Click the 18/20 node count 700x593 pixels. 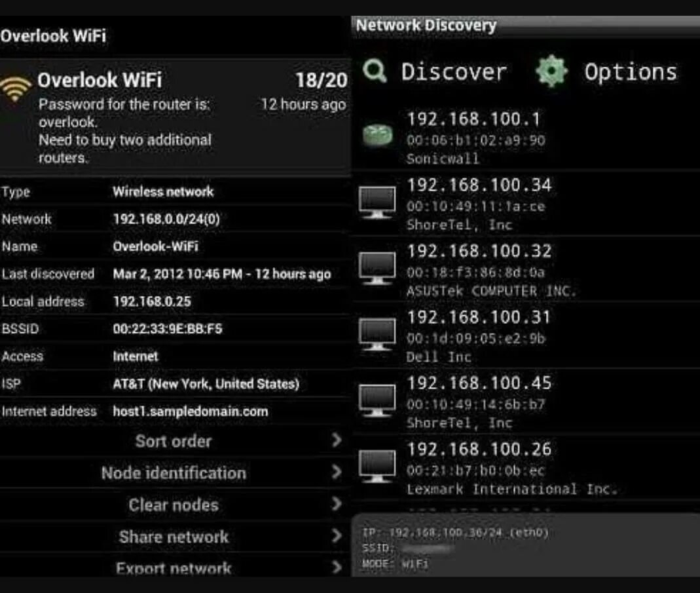[322, 81]
